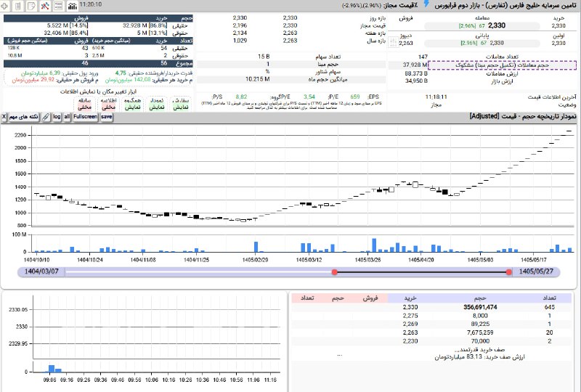Viewport: 581px width, 392px height.
Task: Click the per-real-buyer value 142,08
Action: (x=142, y=80)
